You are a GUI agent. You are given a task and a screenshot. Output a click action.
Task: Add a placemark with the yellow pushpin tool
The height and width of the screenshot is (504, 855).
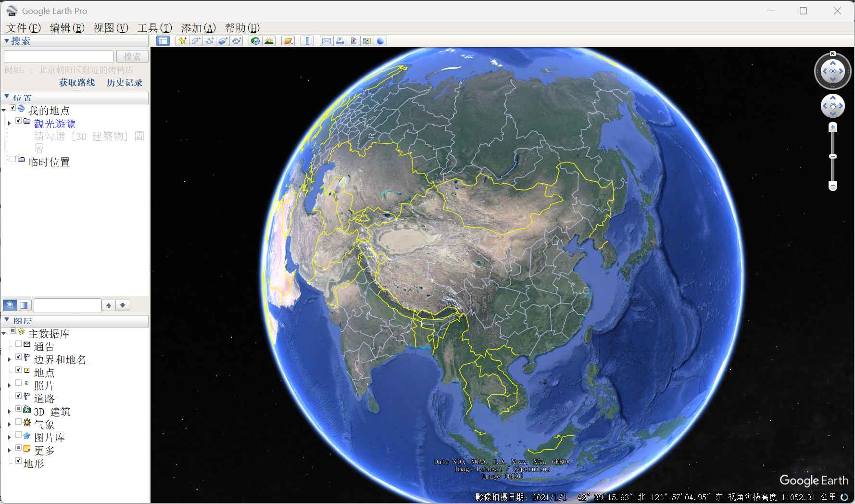tap(182, 41)
